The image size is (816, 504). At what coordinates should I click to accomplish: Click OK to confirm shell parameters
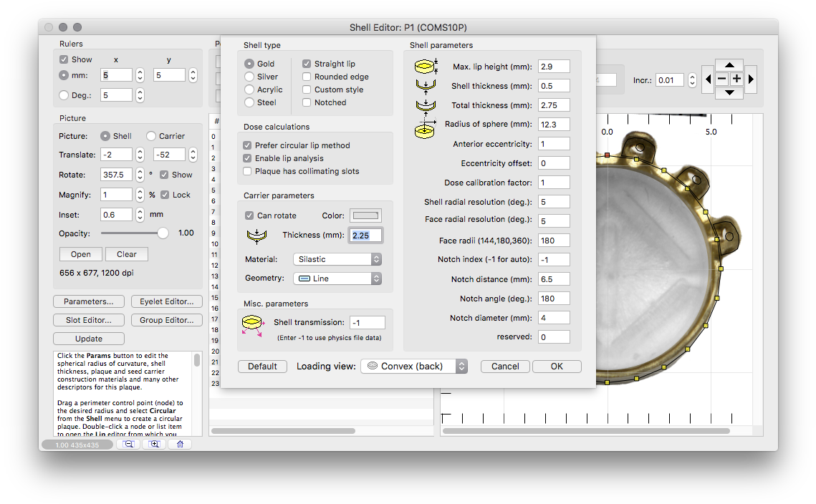557,366
